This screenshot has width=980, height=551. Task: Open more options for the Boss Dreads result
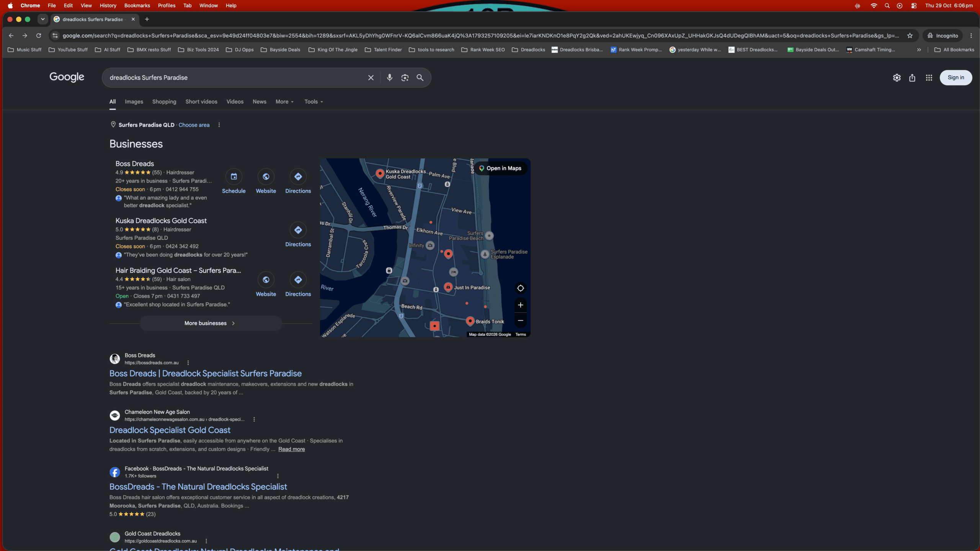[x=188, y=363]
